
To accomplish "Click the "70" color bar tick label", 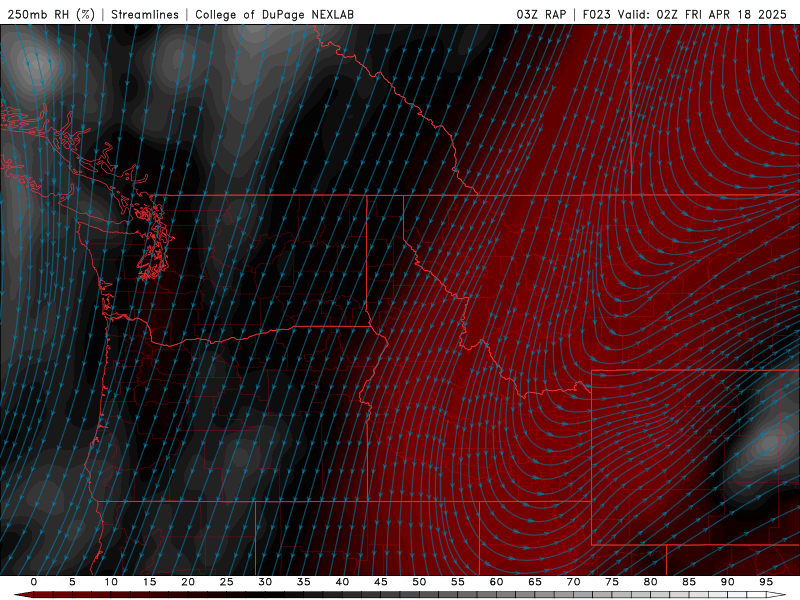I will point(573,582).
